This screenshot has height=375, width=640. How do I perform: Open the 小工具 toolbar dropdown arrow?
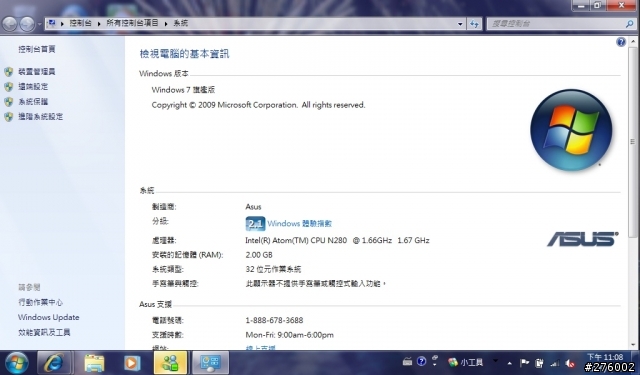coord(495,361)
